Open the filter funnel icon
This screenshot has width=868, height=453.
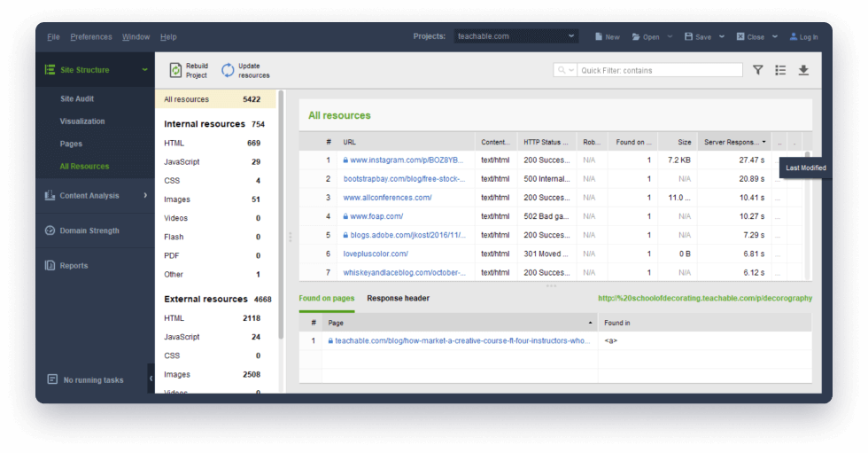point(757,70)
